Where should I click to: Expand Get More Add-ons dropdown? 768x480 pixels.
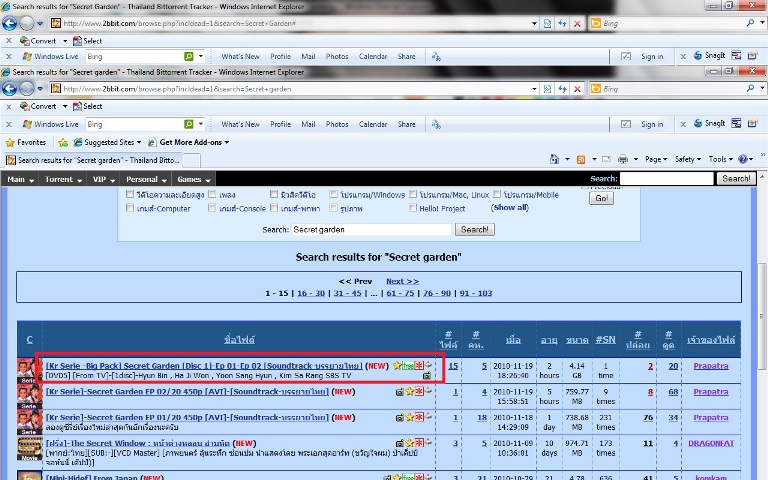pyautogui.click(x=226, y=143)
